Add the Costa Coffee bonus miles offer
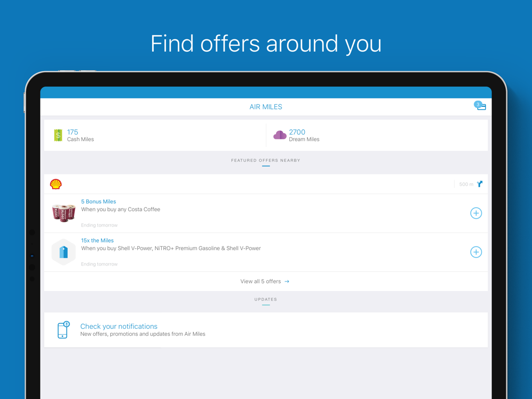This screenshot has width=532, height=399. 476,213
